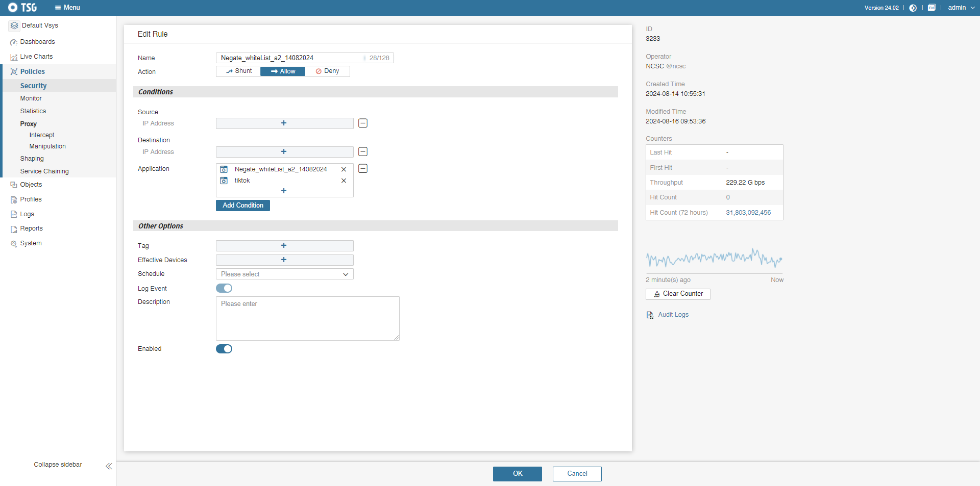
Task: Go to Intercept under Proxy
Action: pyautogui.click(x=42, y=135)
